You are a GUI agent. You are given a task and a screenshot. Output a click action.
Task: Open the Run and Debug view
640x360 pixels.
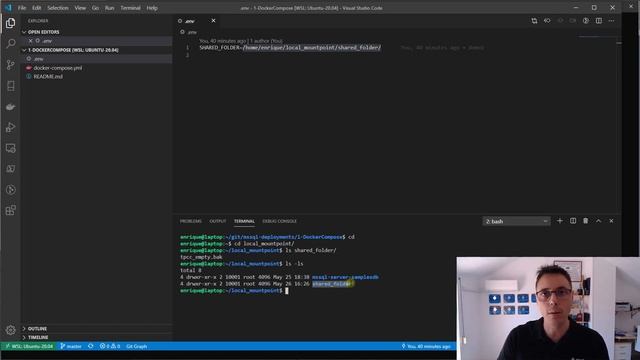pyautogui.click(x=11, y=127)
